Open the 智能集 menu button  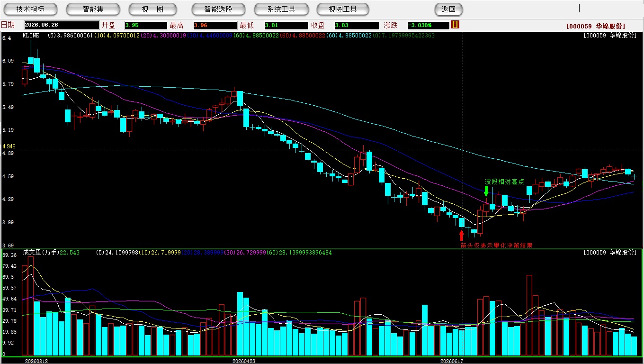93,9
